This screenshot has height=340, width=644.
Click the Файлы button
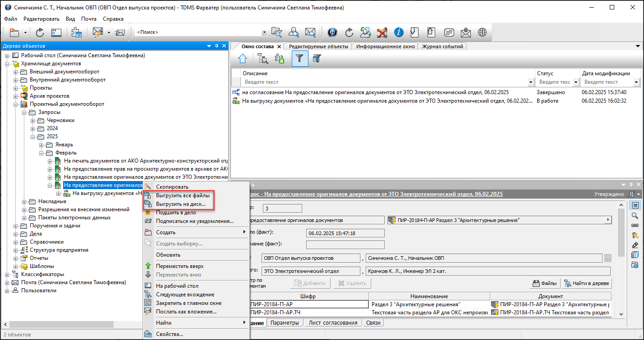pyautogui.click(x=544, y=283)
